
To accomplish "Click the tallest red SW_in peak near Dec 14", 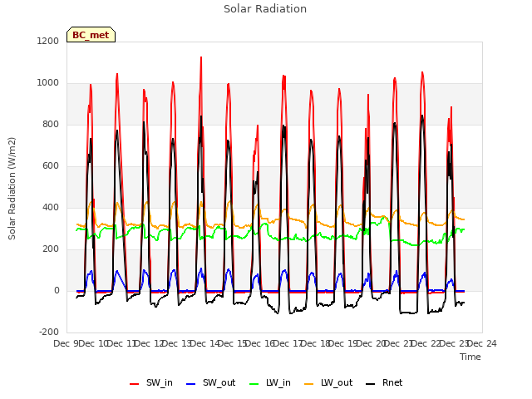I will tap(201, 57).
